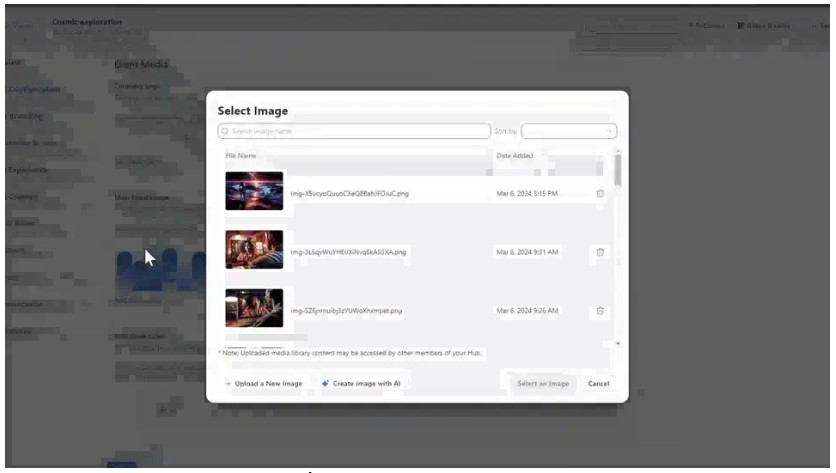
Task: Click the Search image name field
Action: [354, 131]
